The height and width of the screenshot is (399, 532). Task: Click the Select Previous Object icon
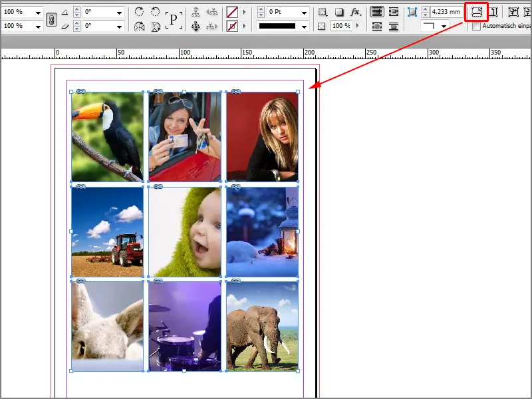coord(212,12)
